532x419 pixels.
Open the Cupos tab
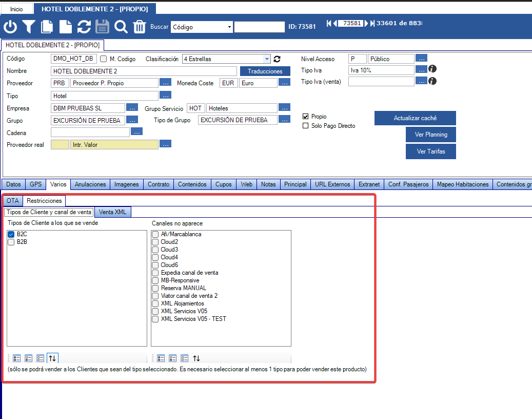tap(224, 184)
